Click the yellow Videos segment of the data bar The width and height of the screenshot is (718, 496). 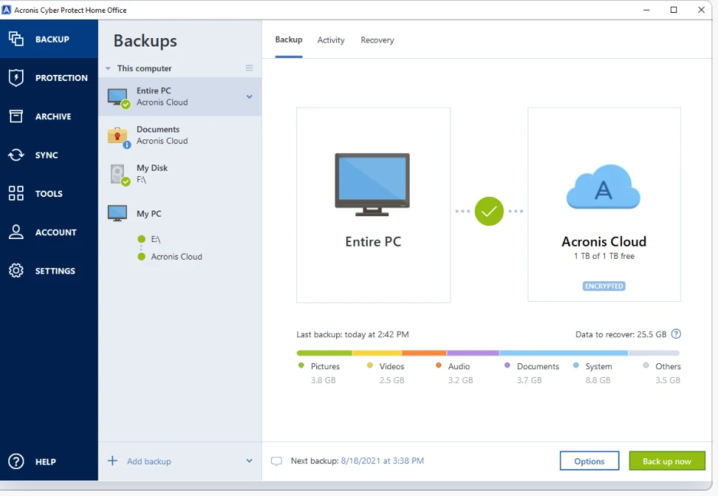pyautogui.click(x=377, y=353)
